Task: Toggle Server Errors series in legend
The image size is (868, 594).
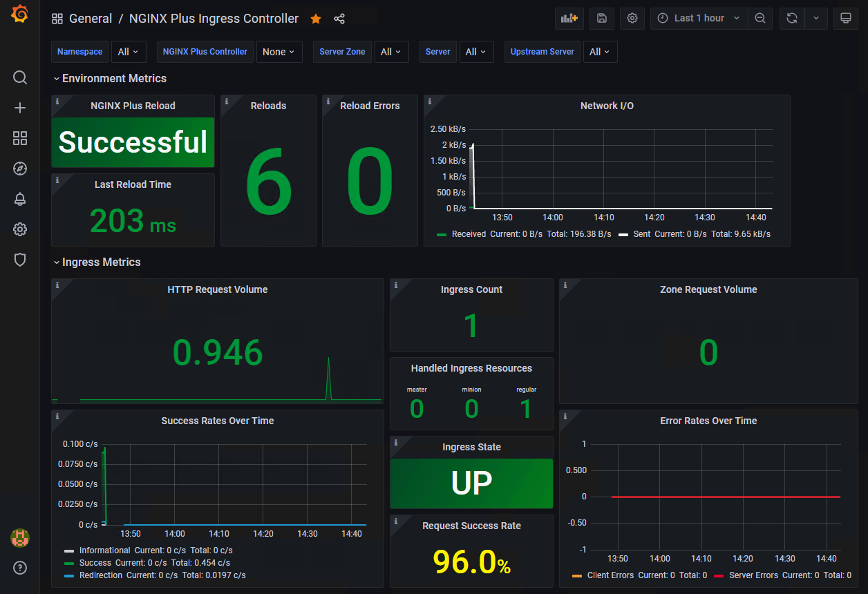Action: (755, 575)
